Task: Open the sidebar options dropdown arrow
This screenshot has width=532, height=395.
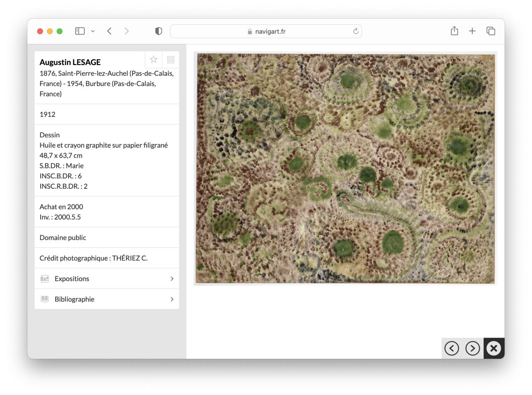Action: click(x=93, y=31)
